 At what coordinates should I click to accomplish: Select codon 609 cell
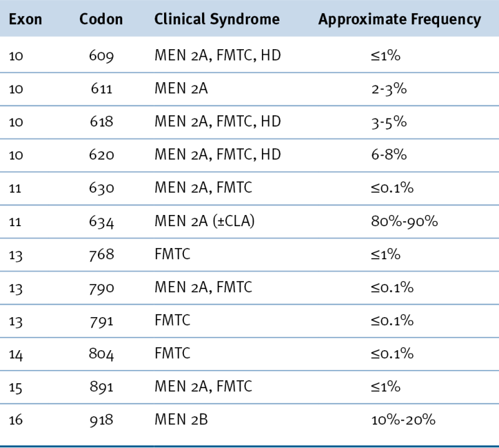pyautogui.click(x=101, y=56)
